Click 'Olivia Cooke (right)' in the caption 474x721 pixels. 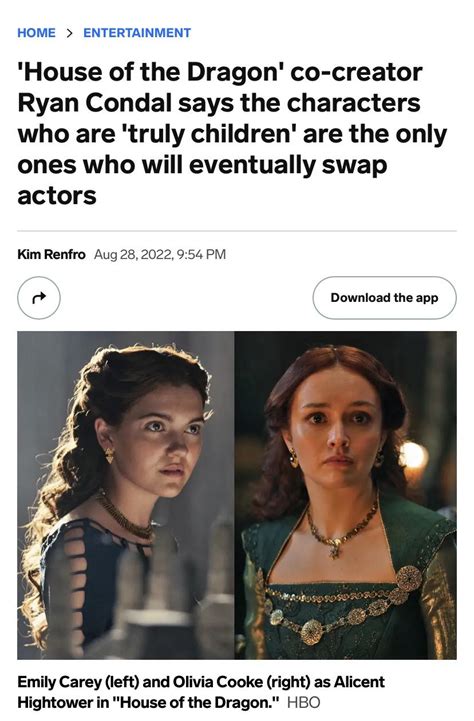coord(242,682)
